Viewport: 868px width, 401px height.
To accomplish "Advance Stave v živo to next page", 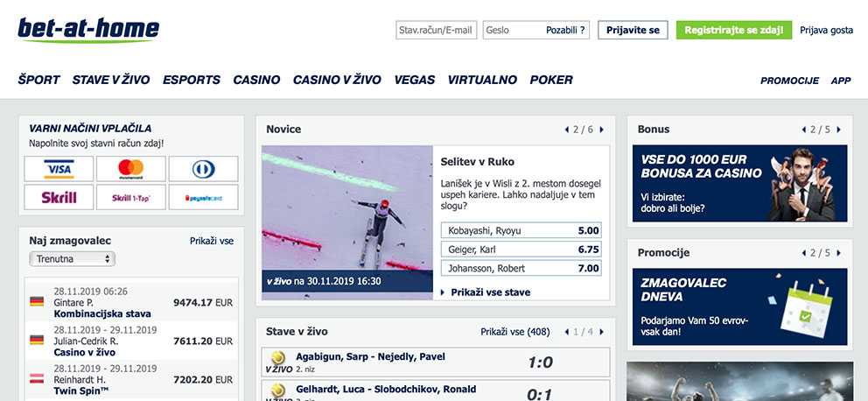I will 602,333.
